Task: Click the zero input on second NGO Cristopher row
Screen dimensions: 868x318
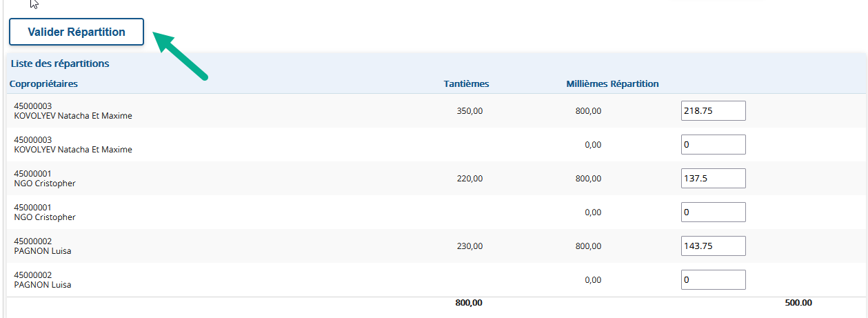Action: (x=714, y=212)
